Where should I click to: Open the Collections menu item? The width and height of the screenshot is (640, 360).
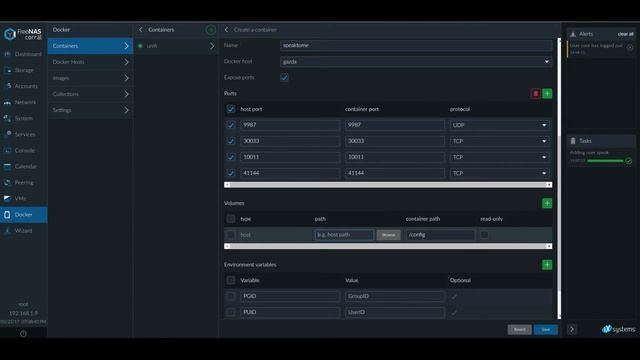pos(90,94)
